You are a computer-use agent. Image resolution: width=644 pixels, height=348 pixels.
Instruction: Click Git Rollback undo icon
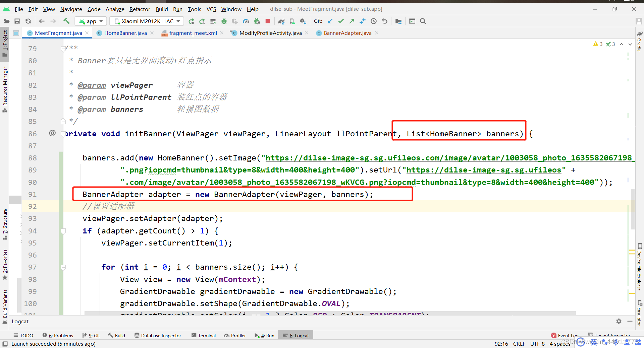(x=385, y=21)
